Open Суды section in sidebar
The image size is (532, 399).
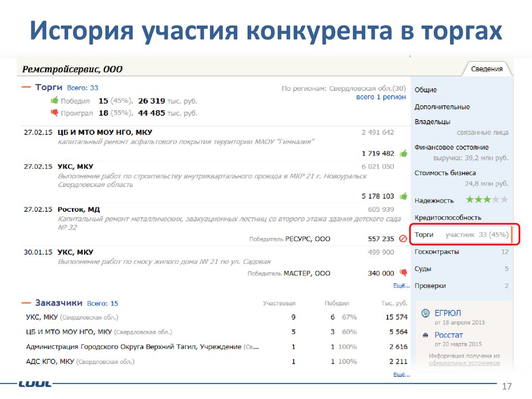(423, 269)
